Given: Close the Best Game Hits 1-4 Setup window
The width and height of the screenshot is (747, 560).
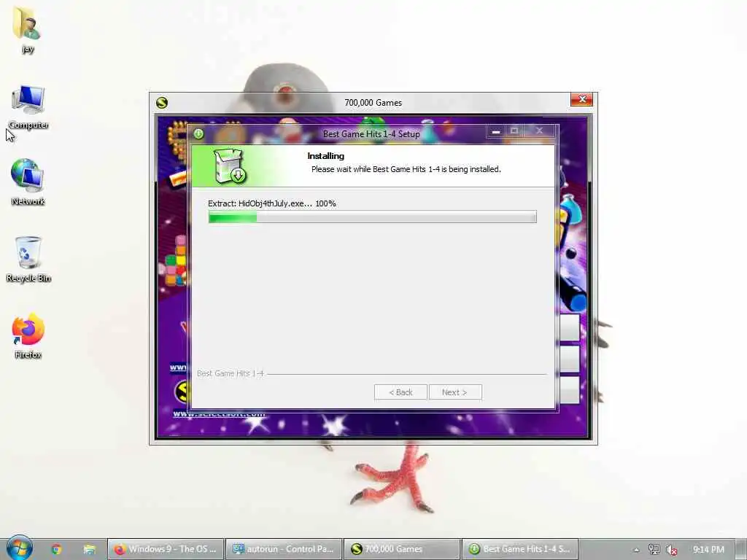Looking at the screenshot, I should tap(539, 131).
